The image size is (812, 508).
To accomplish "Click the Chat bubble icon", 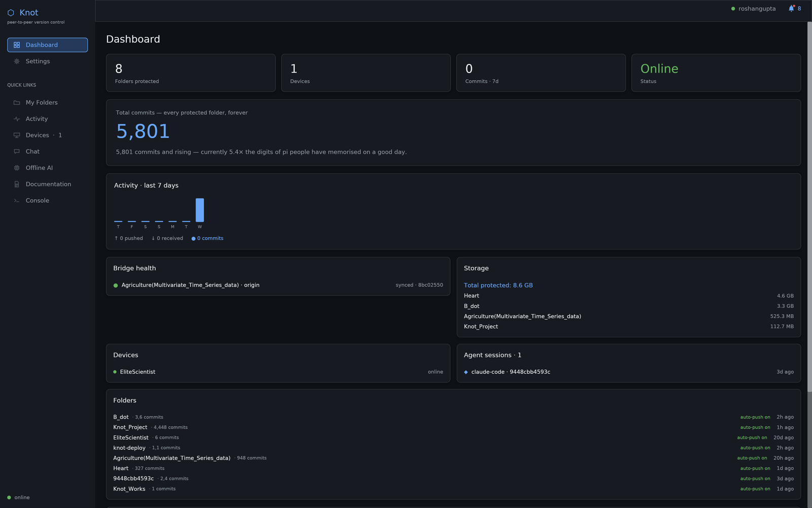I will (17, 151).
